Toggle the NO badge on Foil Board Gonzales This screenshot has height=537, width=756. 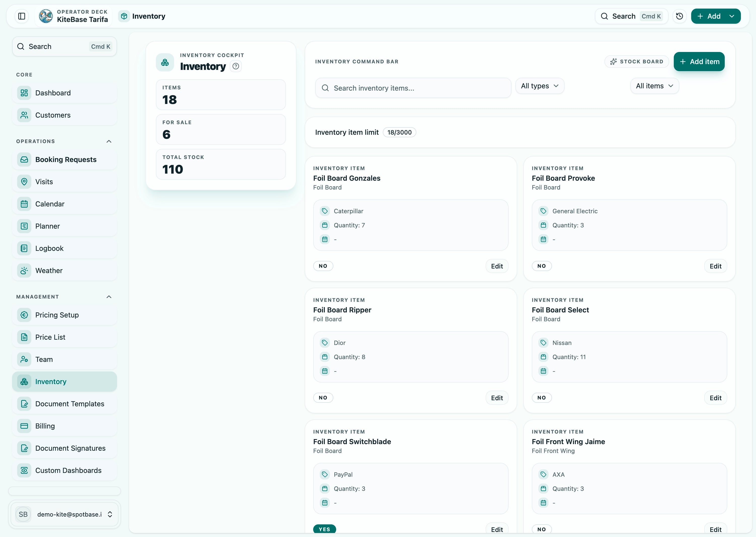[x=323, y=266]
